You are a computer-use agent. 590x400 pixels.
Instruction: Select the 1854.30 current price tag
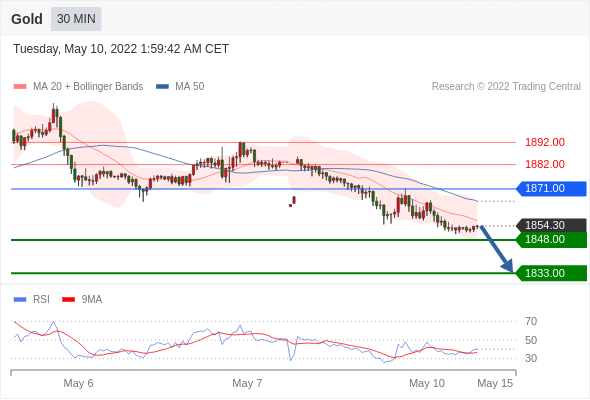tap(551, 225)
